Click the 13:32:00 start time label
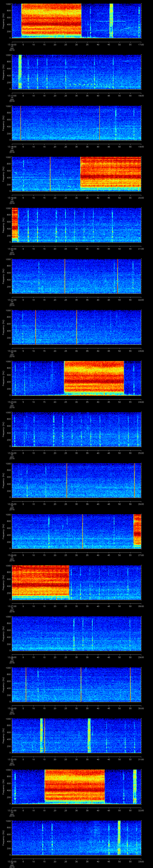Image resolution: width=153 pixels, height=868 pixels. point(12,862)
